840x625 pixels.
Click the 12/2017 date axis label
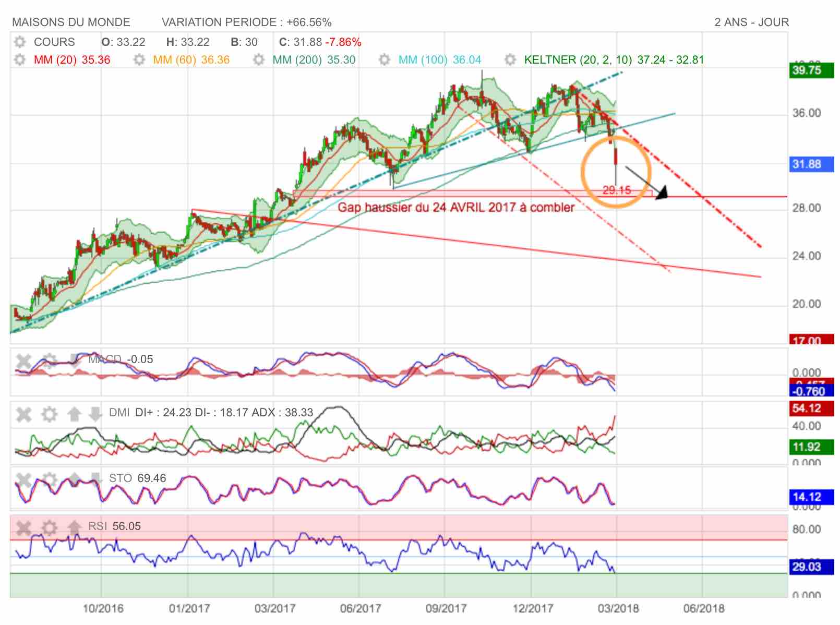533,608
